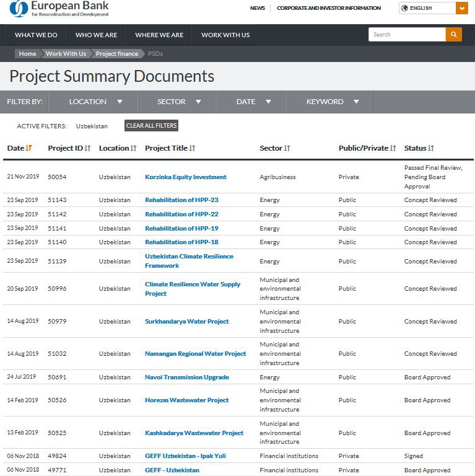Select Board Approved status for Navoi Transmission
This screenshot has width=475, height=476.
click(x=427, y=377)
